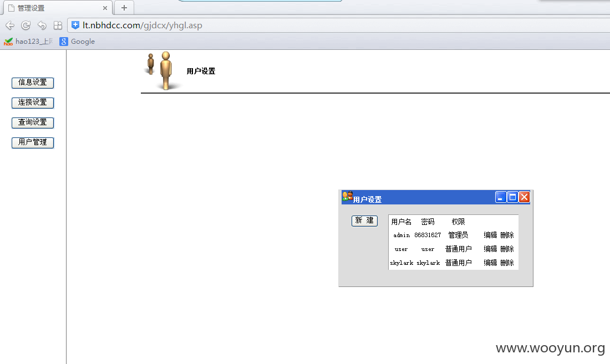
Task: Click the blue shield security icon
Action: click(x=75, y=25)
